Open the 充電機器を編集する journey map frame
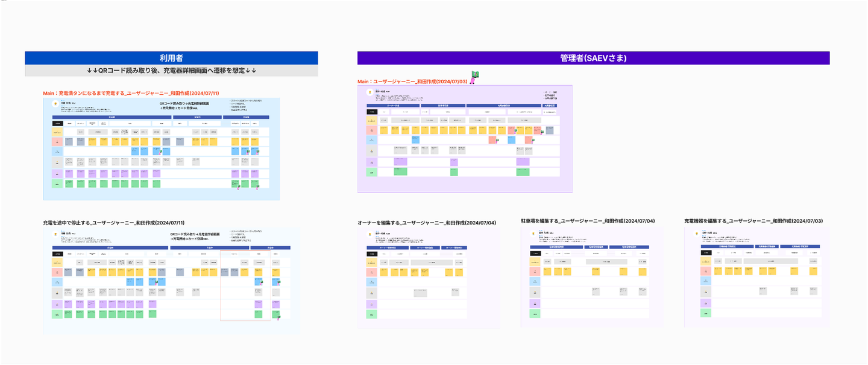 [756, 276]
